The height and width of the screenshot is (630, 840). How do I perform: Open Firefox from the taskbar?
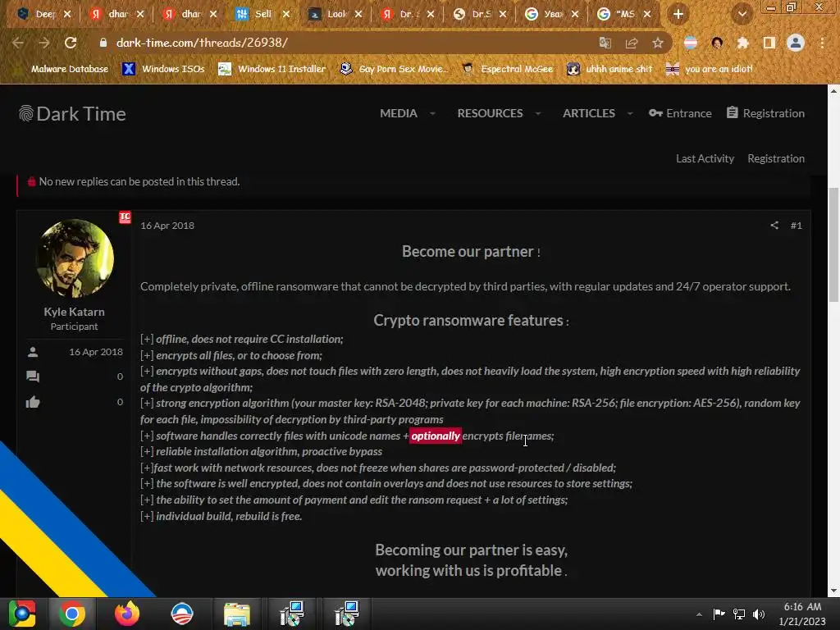point(127,614)
